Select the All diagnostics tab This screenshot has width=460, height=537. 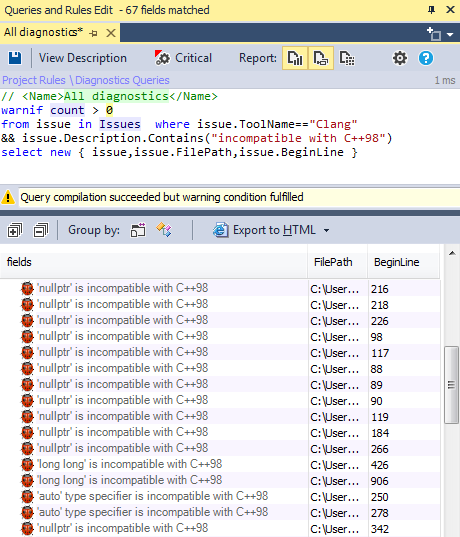tap(43, 32)
